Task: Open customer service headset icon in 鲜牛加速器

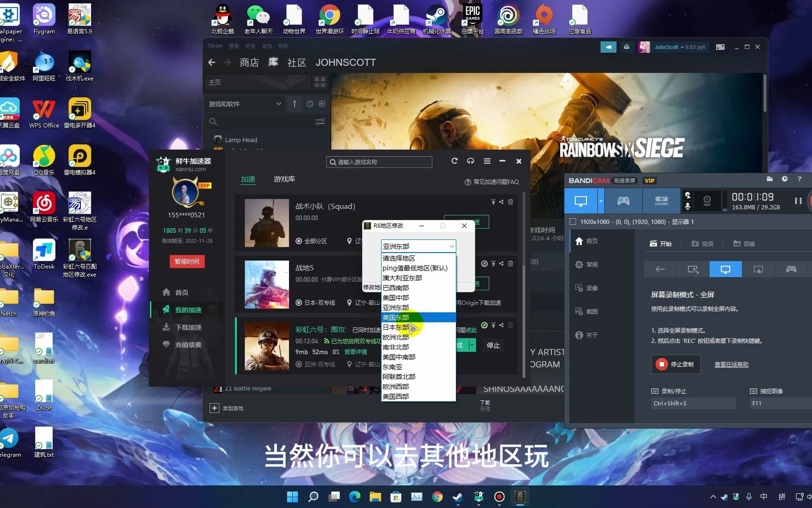Action: tap(470, 161)
